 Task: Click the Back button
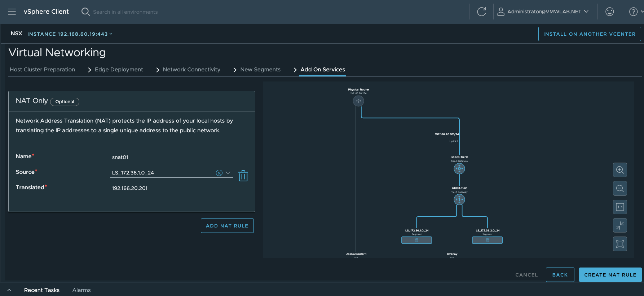click(x=560, y=275)
